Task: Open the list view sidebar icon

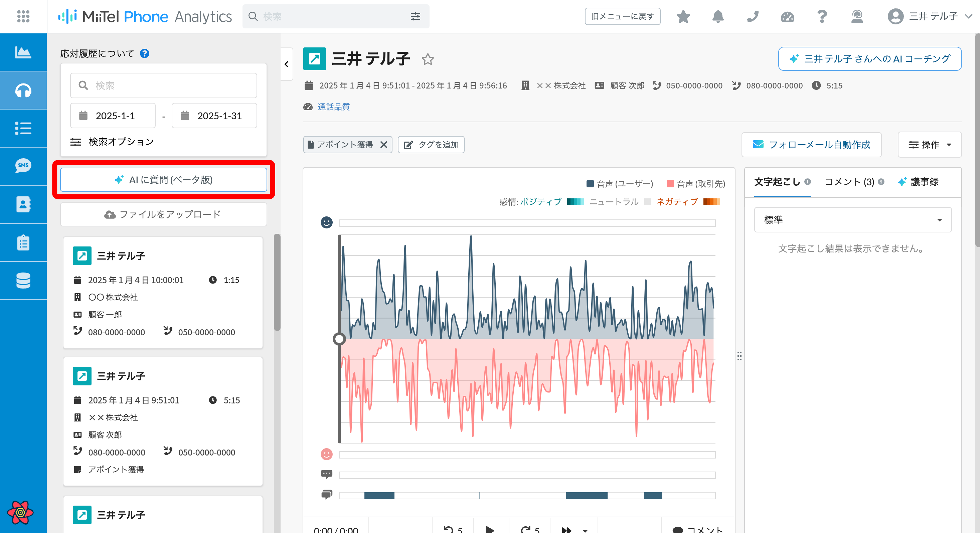Action: click(23, 128)
